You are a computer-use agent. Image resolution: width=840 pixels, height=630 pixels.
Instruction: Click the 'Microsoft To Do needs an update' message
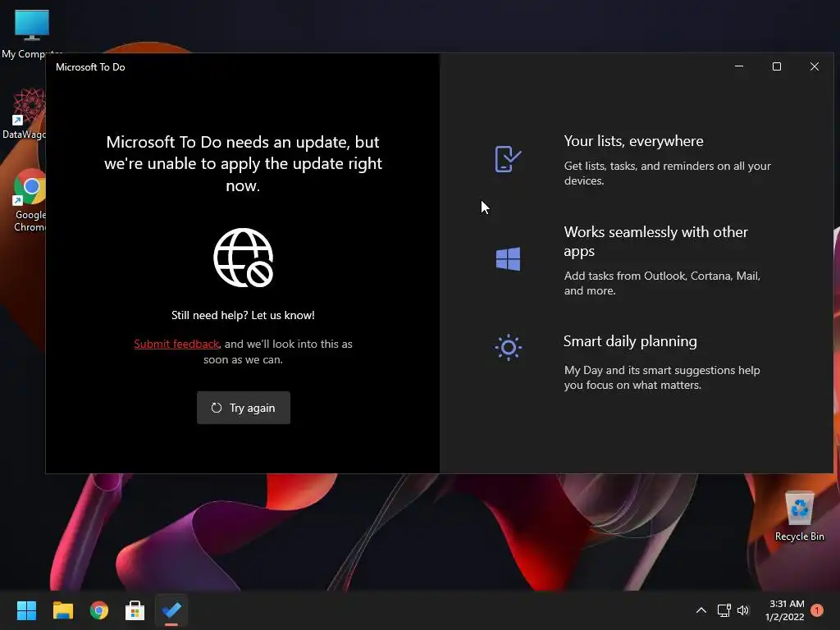click(x=243, y=163)
